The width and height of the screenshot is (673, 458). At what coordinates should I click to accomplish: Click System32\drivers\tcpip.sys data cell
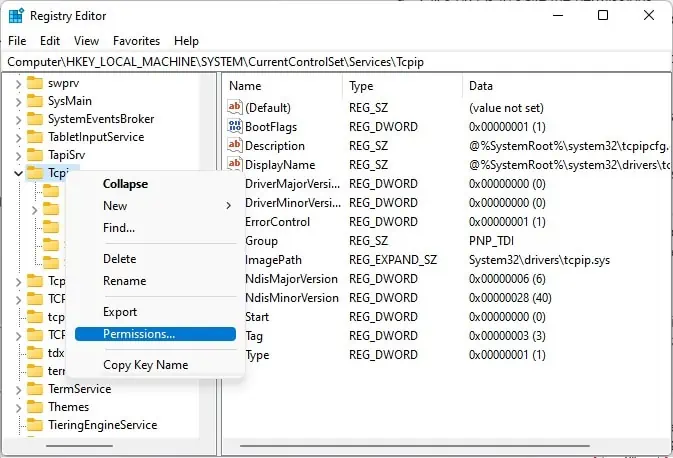[x=539, y=260]
